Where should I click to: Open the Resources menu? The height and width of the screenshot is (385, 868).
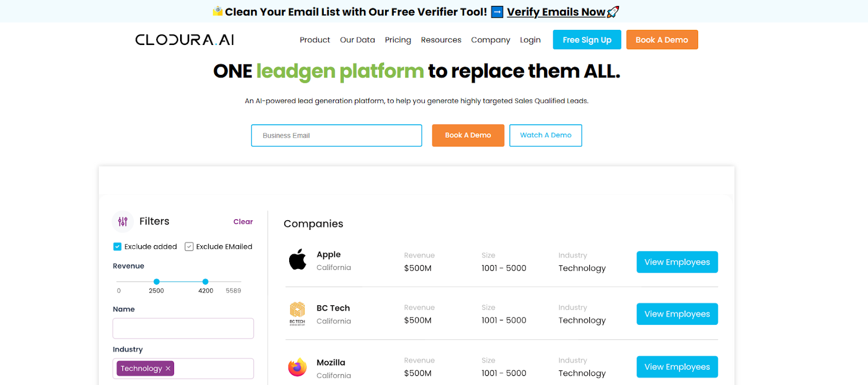[x=441, y=40]
